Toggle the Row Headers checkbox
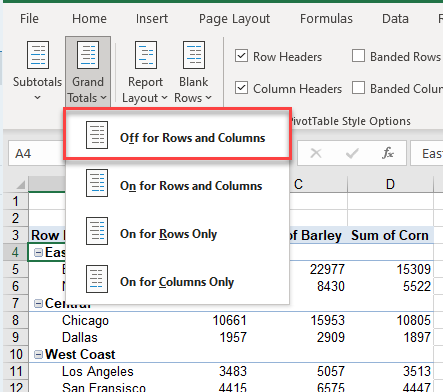 pyautogui.click(x=241, y=56)
